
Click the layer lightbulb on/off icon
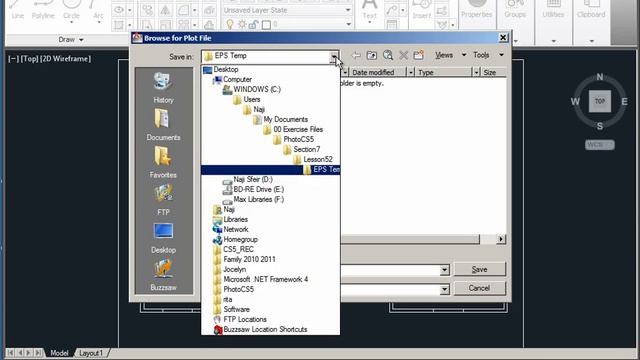coord(230,25)
